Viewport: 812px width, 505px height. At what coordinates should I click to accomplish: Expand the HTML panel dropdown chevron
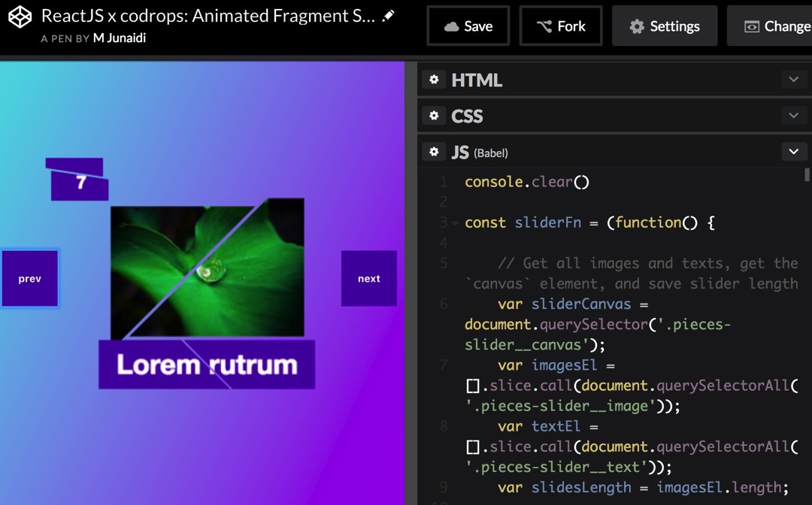point(793,80)
